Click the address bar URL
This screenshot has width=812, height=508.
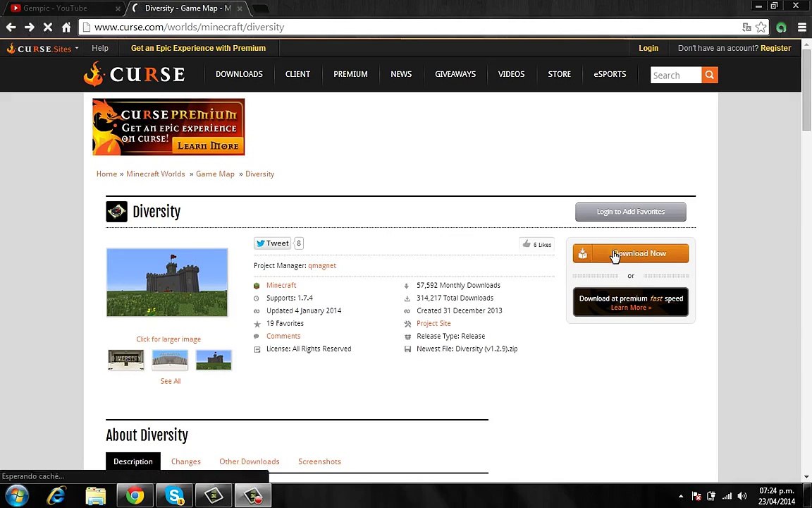click(x=189, y=27)
